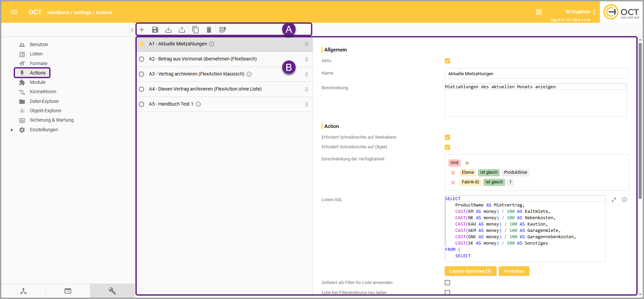Change Ist gleich operator for Ebene
This screenshot has height=299, width=644.
pyautogui.click(x=489, y=172)
